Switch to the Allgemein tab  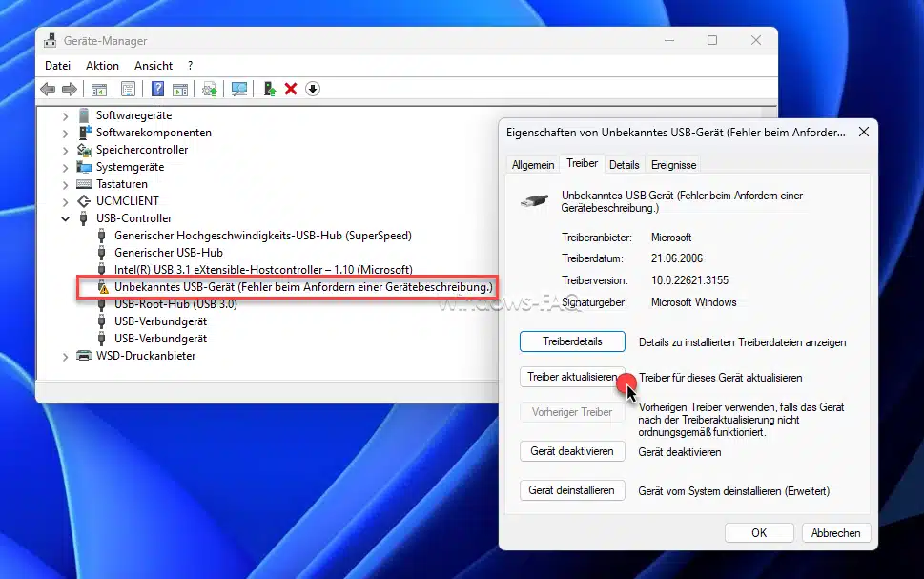[533, 165]
